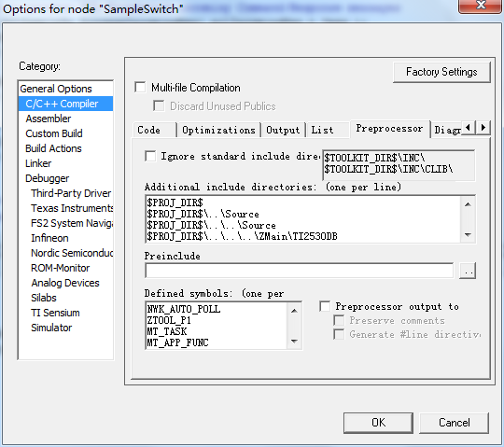504x447 pixels.
Task: Select Silabs entry
Action: tap(44, 298)
